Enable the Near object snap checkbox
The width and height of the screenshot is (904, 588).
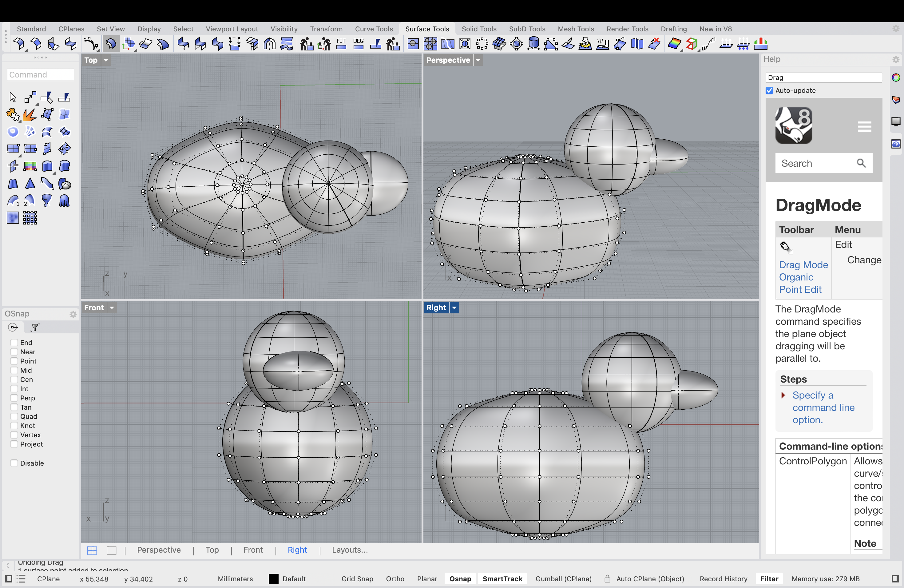tap(14, 352)
